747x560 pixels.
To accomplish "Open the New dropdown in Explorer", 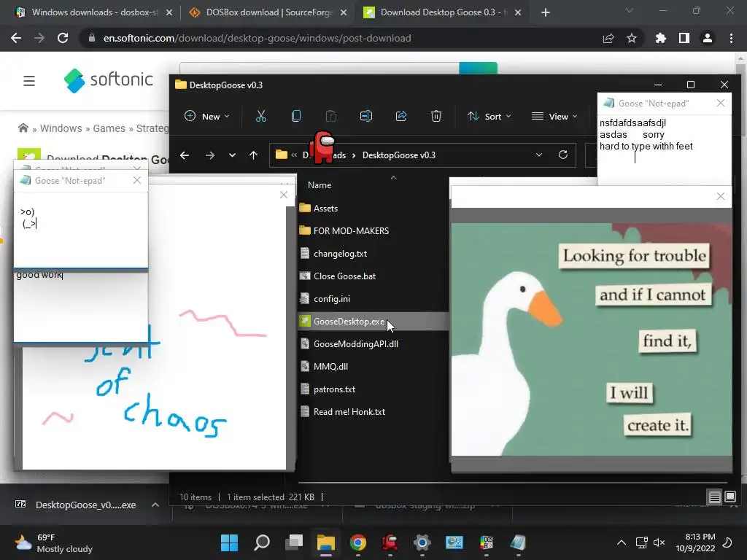I will click(x=206, y=116).
